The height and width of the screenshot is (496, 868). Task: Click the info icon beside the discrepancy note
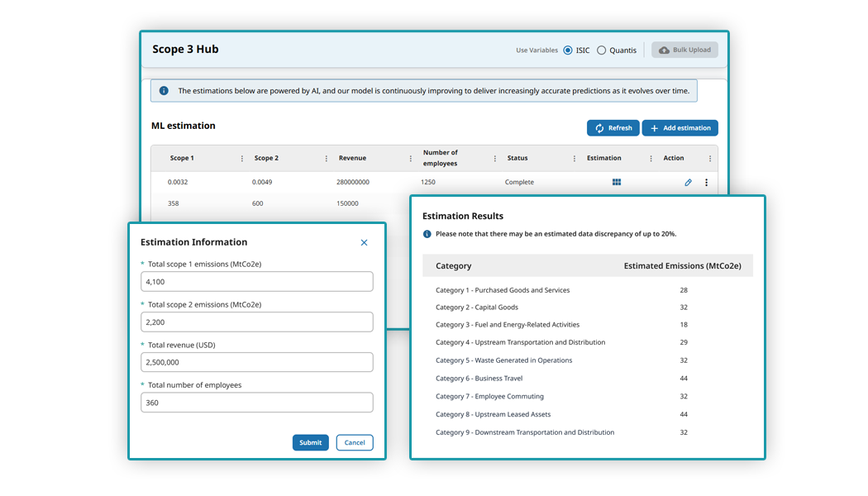tap(427, 234)
